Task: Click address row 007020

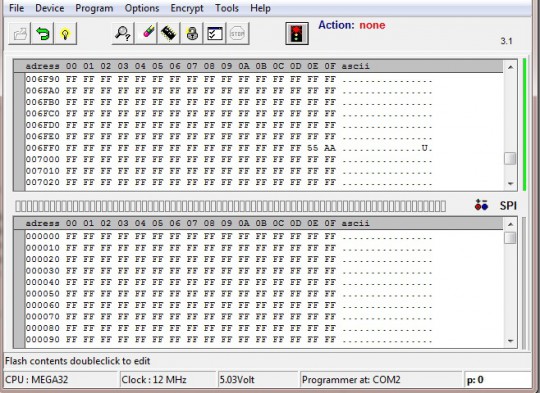Action: [229, 182]
